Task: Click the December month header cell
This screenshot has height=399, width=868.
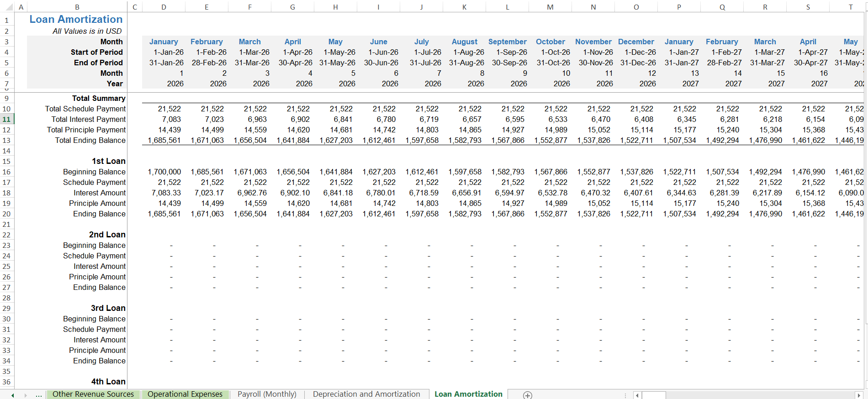Action: point(636,42)
